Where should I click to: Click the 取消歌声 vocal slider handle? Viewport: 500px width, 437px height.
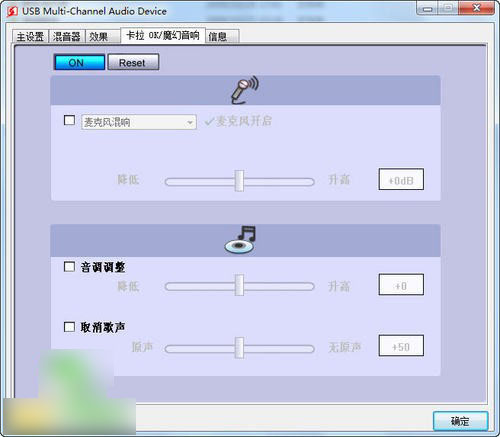[239, 348]
